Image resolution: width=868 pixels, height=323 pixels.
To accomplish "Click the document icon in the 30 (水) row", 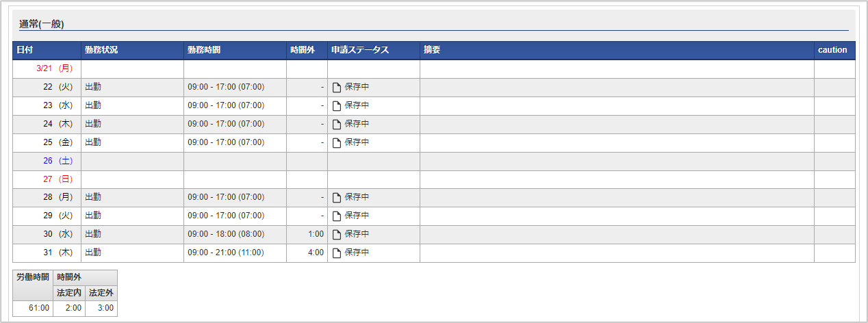I will coord(337,235).
